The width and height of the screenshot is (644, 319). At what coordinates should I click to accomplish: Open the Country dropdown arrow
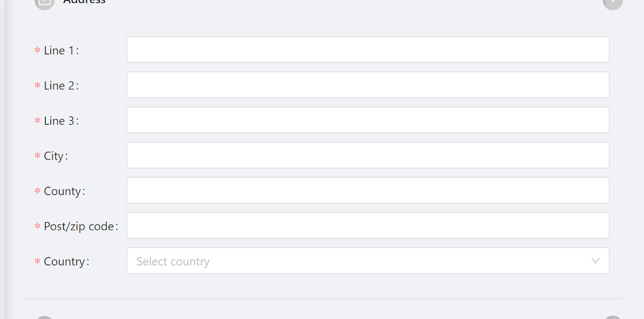coord(595,261)
